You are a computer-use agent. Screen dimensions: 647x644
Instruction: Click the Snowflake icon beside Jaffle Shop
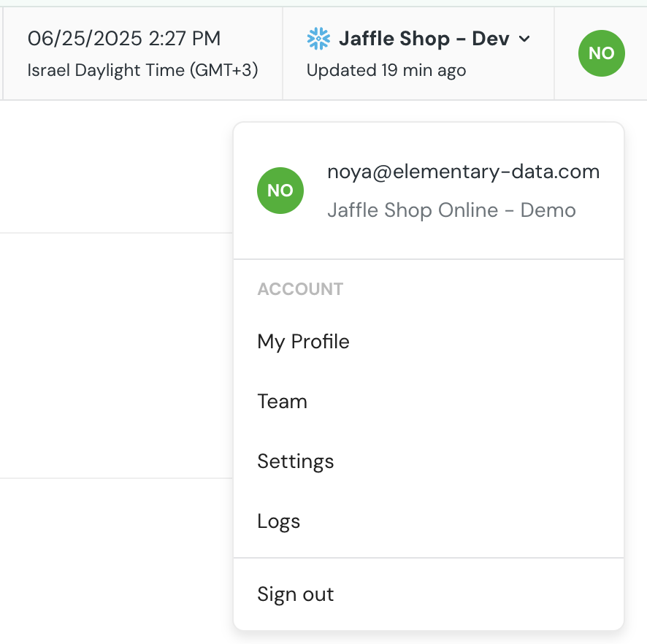point(318,39)
